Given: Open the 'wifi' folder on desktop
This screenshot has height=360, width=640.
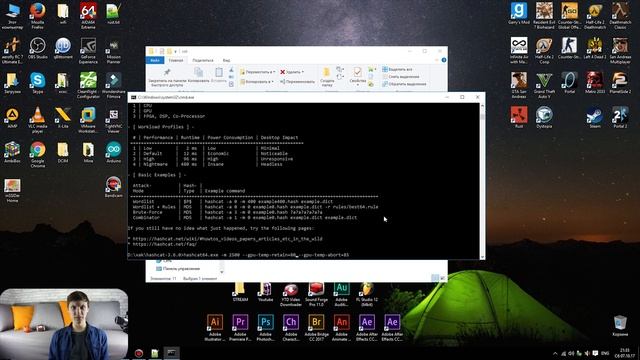Looking at the screenshot, I should click(63, 13).
